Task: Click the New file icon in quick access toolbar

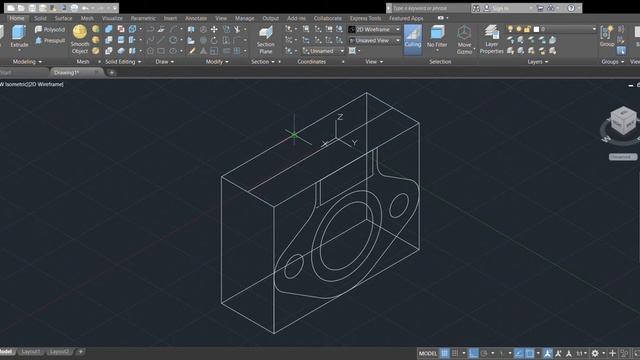Action: coord(11,8)
